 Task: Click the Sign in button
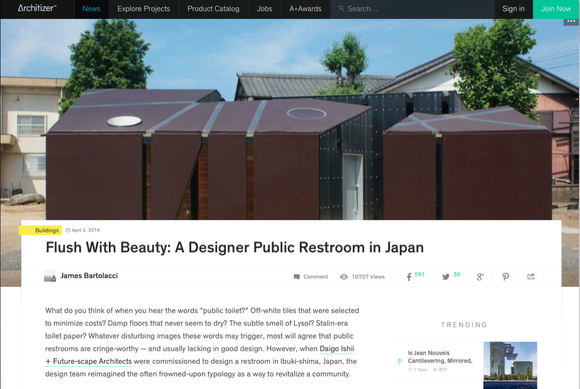(513, 9)
